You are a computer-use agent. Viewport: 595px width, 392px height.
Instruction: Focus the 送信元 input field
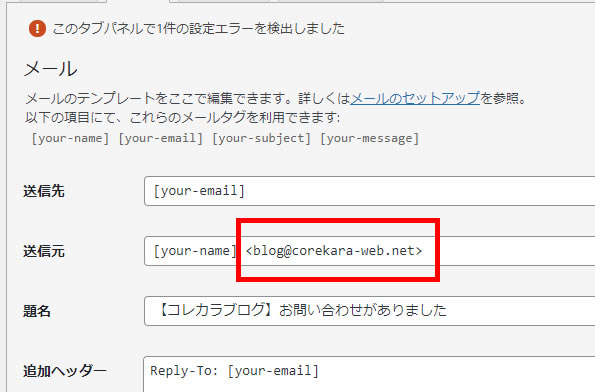pos(369,251)
